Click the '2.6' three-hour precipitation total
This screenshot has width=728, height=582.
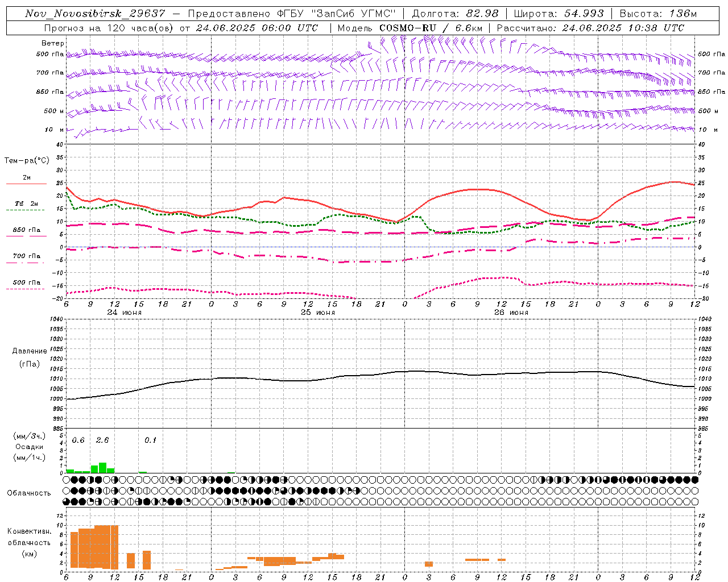point(102,440)
